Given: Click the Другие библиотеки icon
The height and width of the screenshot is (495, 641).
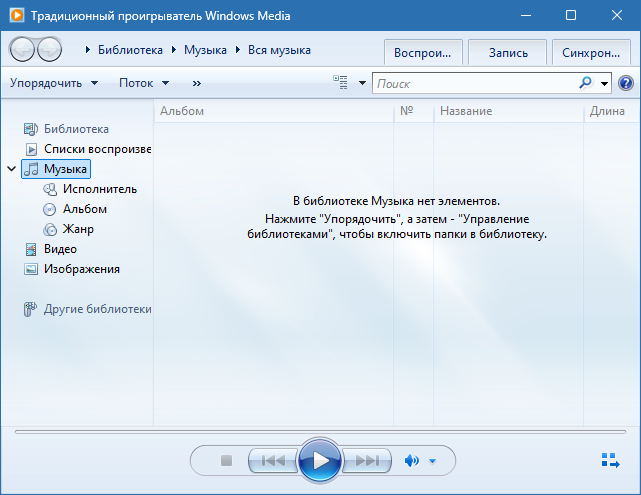Looking at the screenshot, I should 30,309.
